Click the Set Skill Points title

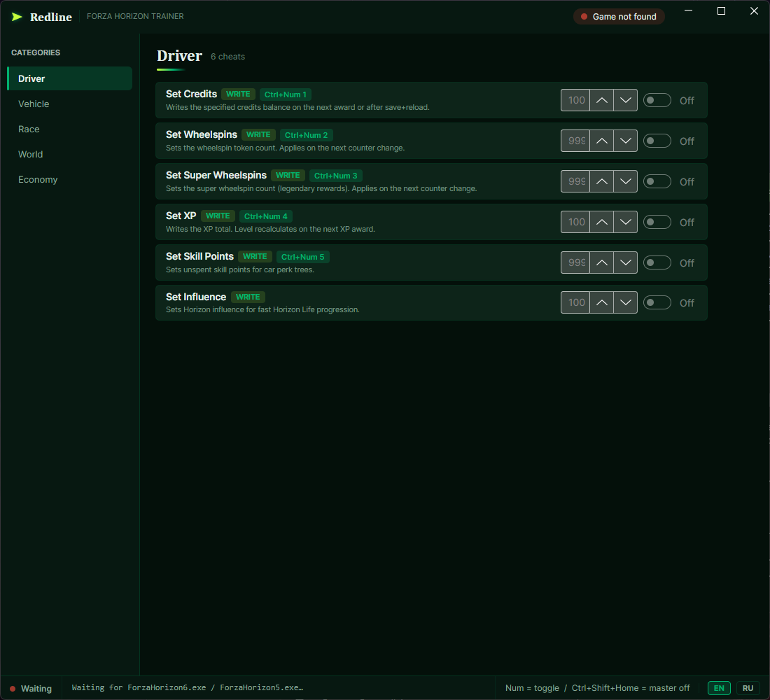click(199, 256)
